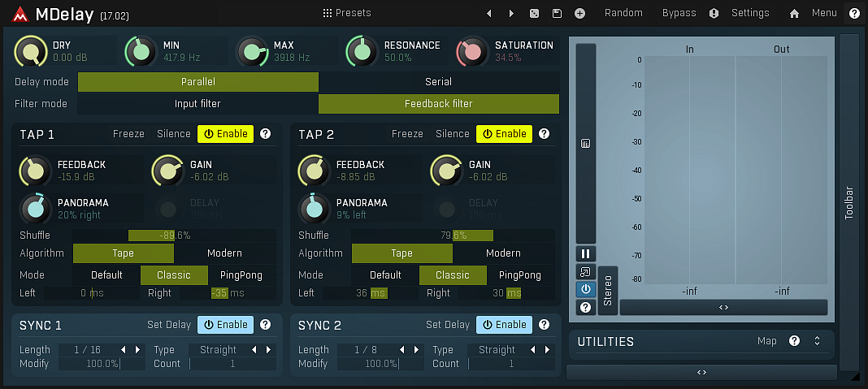Viewport: 868px width, 389px height.
Task: Open the Menu item in header
Action: (824, 13)
